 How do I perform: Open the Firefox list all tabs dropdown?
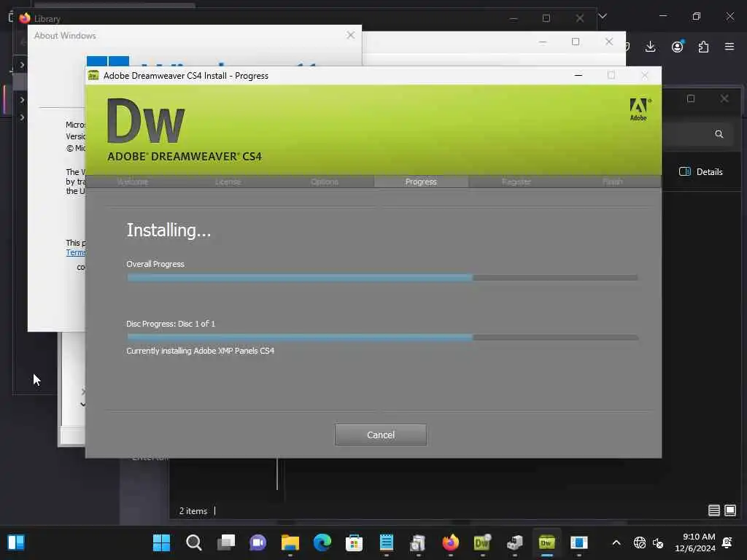click(603, 16)
